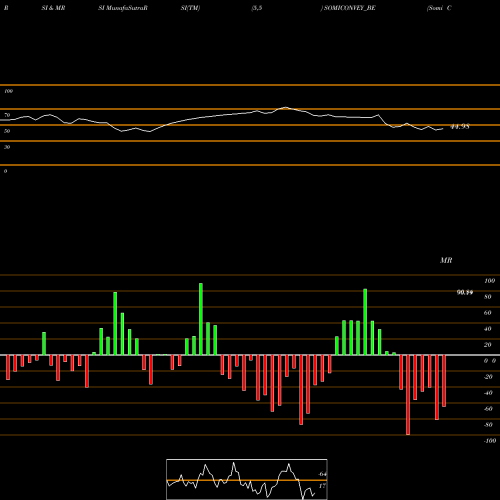Screen dimensions: 500x500
Task: Click the 90.99 value in MR panel
Action: pyautogui.click(x=465, y=292)
